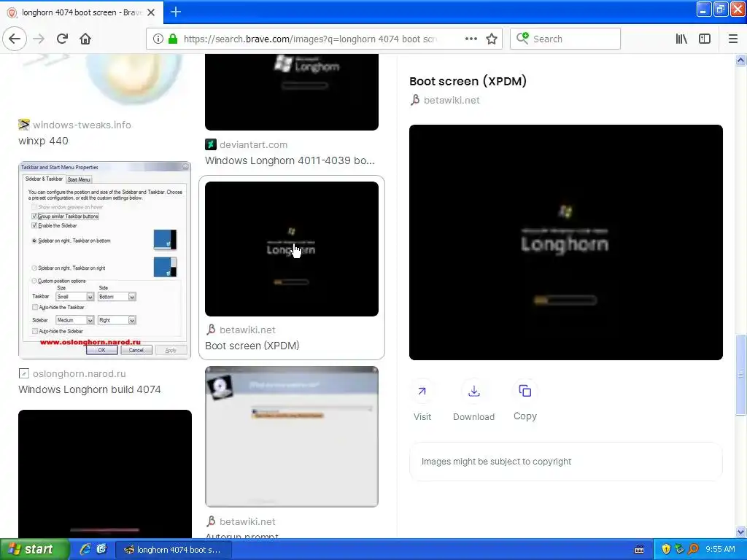
Task: Go back with the browser back arrow
Action: tap(15, 39)
